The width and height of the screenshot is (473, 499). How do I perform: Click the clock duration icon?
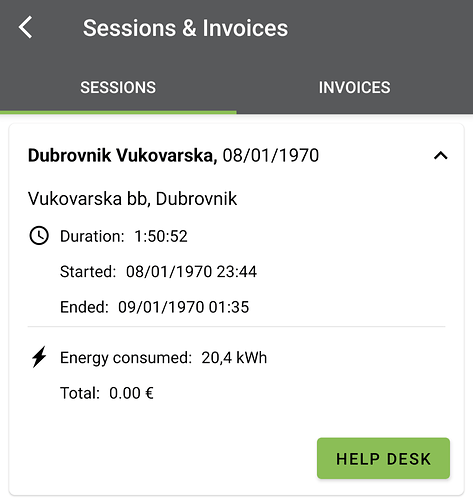39,236
